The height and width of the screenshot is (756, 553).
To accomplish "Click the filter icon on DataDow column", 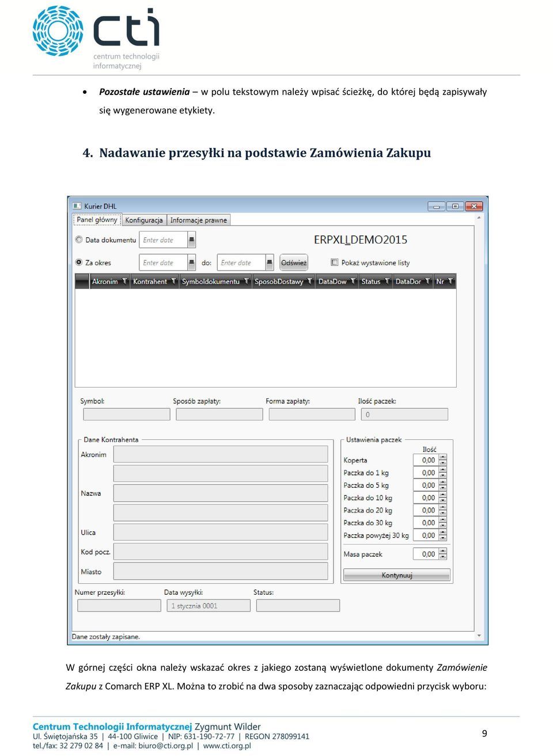I will pos(353,282).
